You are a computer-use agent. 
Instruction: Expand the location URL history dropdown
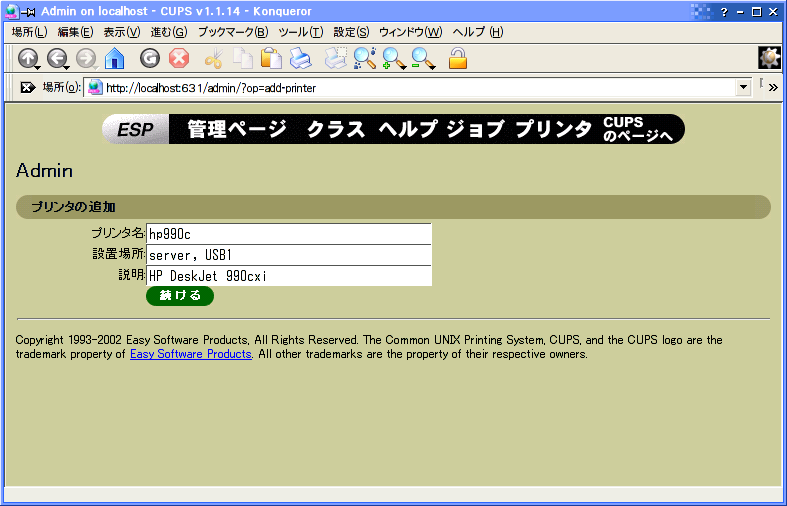(742, 88)
